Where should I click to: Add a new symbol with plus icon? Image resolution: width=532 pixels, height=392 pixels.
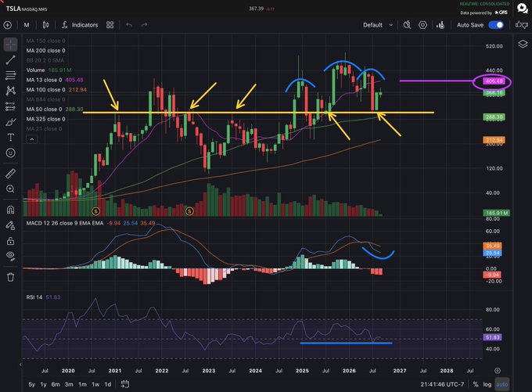tap(8, 25)
